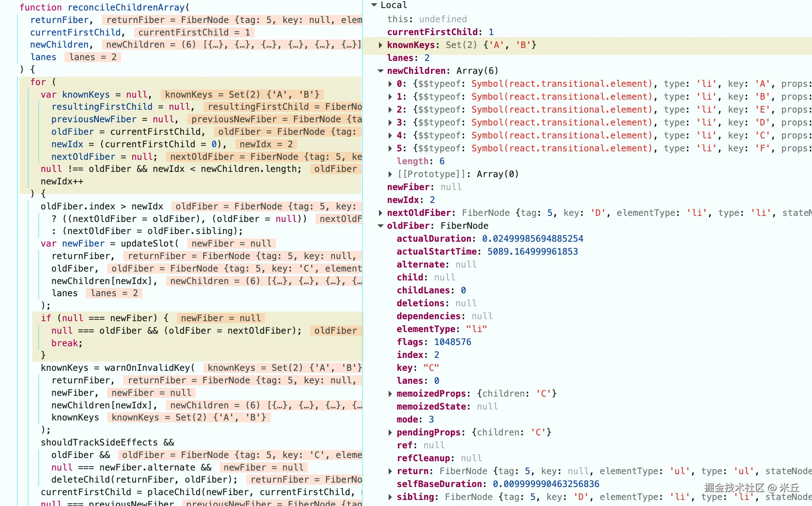Collapse the Local scope section
The width and height of the screenshot is (812, 506).
374,5
